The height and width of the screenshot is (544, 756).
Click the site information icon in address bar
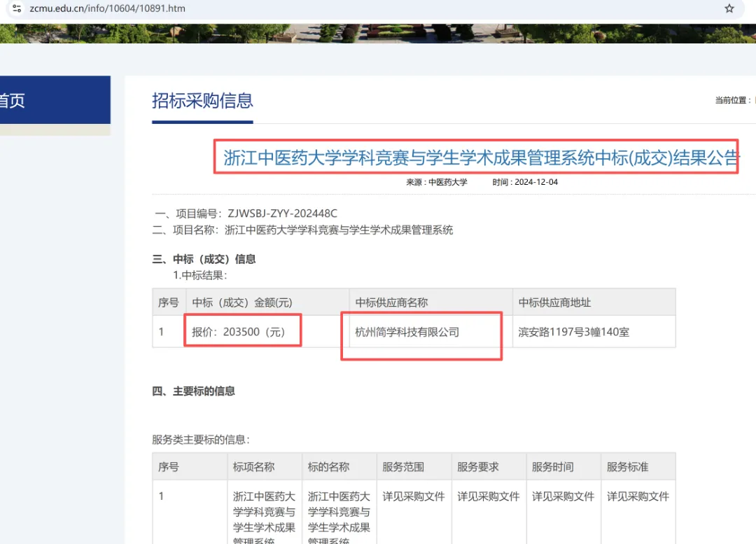click(17, 8)
